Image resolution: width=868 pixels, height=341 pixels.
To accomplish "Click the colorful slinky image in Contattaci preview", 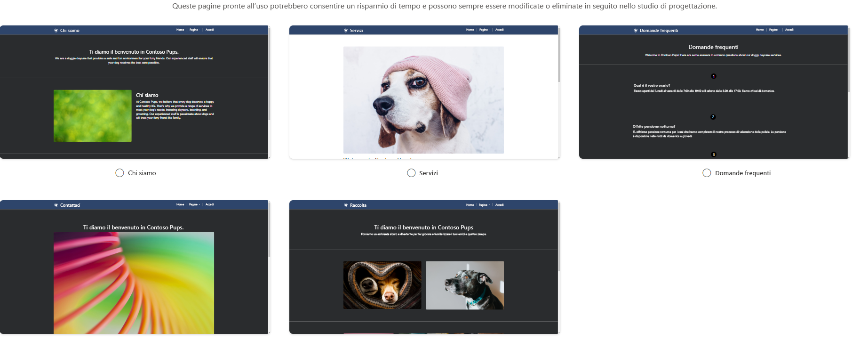I will pyautogui.click(x=134, y=283).
